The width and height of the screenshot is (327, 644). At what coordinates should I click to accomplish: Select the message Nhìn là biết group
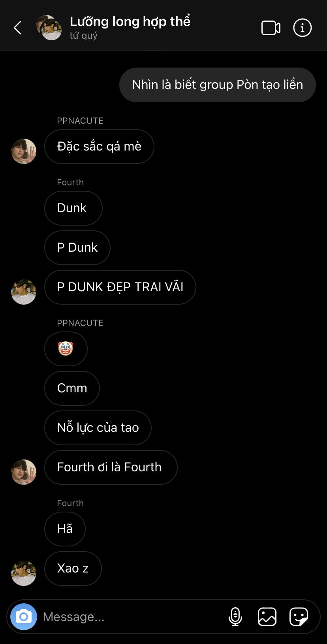tap(218, 85)
